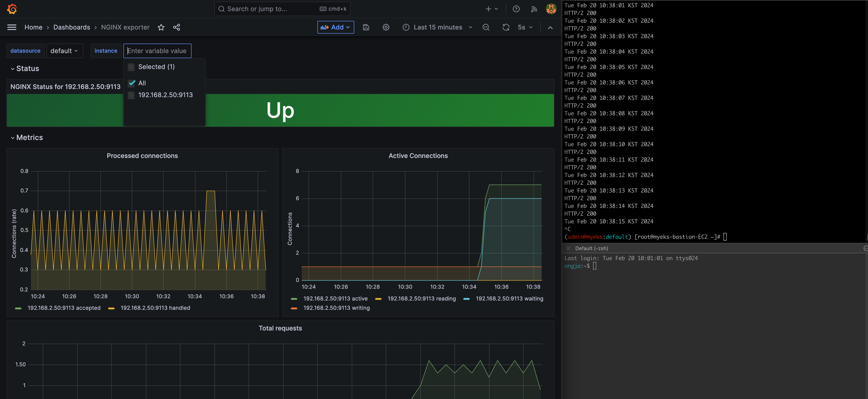Close the Default (-zsh) terminal tab
868x399 pixels.
pyautogui.click(x=569, y=248)
